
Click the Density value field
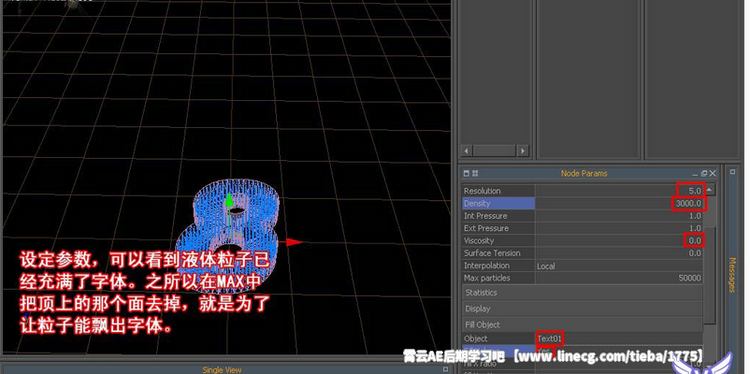pyautogui.click(x=619, y=203)
